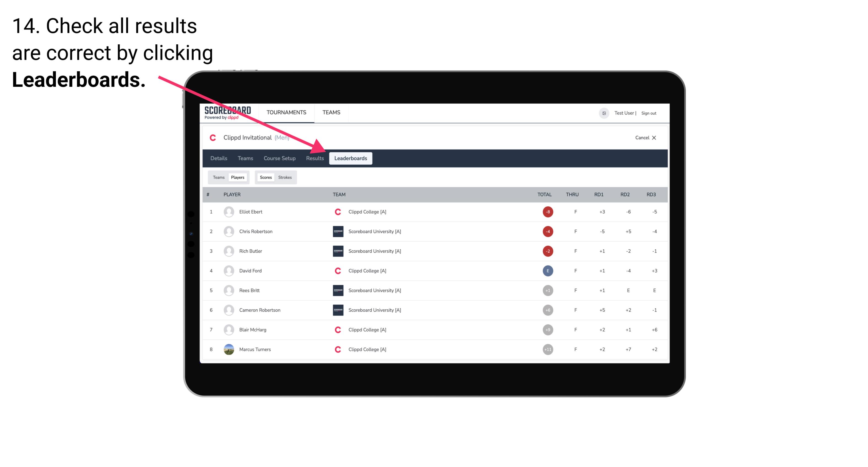Click the TOURNAMENTS navigation button
868x467 pixels.
point(286,113)
